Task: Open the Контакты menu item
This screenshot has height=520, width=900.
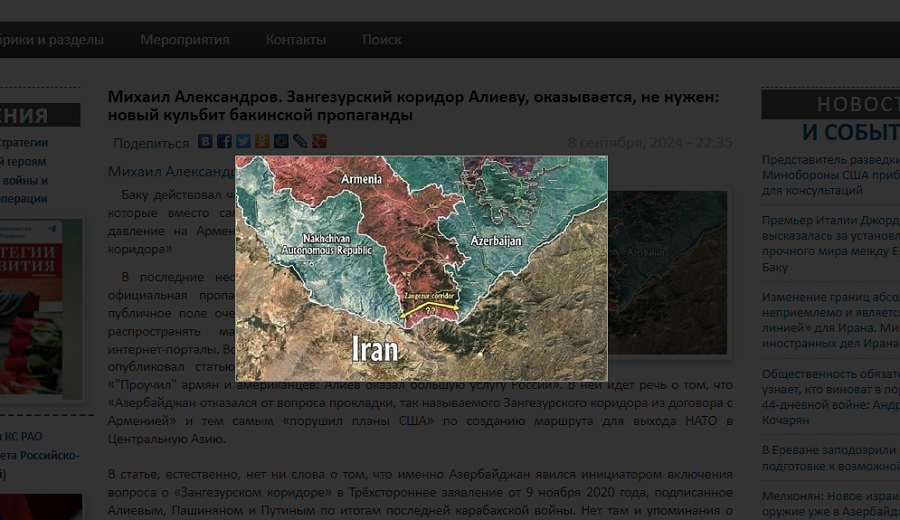Action: [x=296, y=40]
